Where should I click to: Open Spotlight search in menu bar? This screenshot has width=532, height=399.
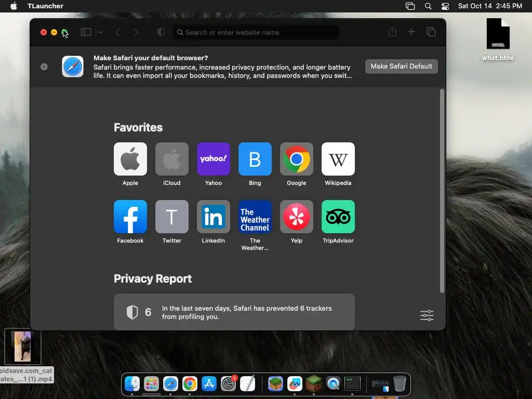pyautogui.click(x=428, y=6)
